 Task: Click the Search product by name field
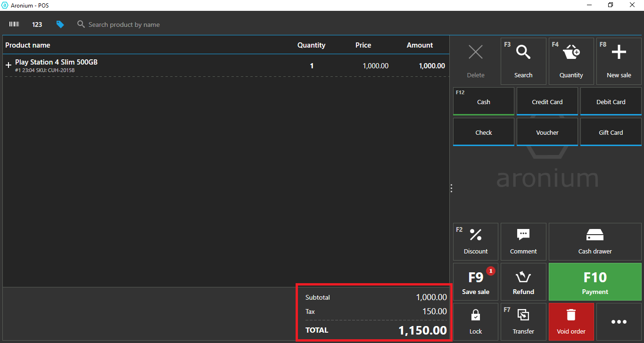pyautogui.click(x=124, y=24)
